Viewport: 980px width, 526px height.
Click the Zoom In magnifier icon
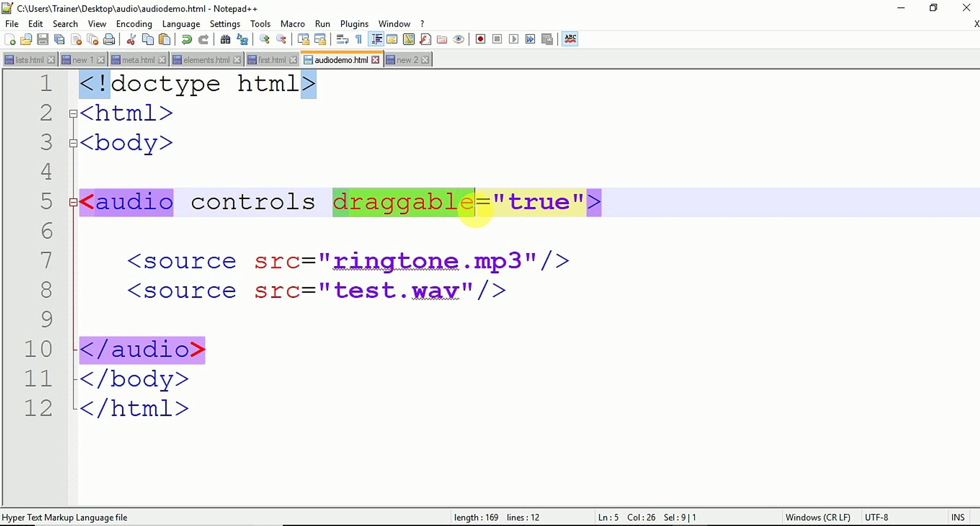tap(264, 39)
